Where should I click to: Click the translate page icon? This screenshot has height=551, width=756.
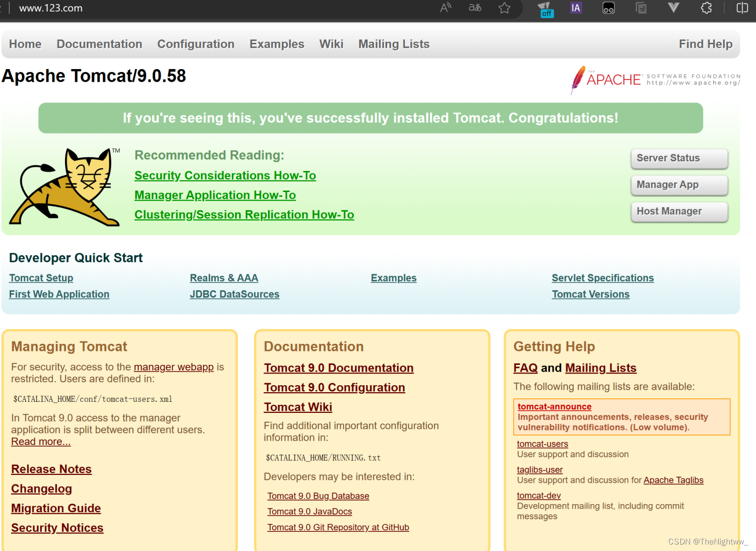pos(475,8)
